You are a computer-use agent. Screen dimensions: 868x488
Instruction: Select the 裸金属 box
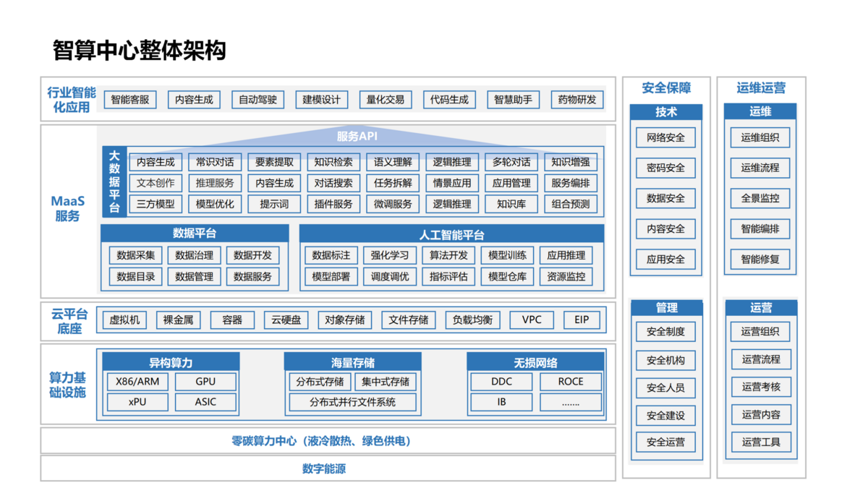[178, 320]
